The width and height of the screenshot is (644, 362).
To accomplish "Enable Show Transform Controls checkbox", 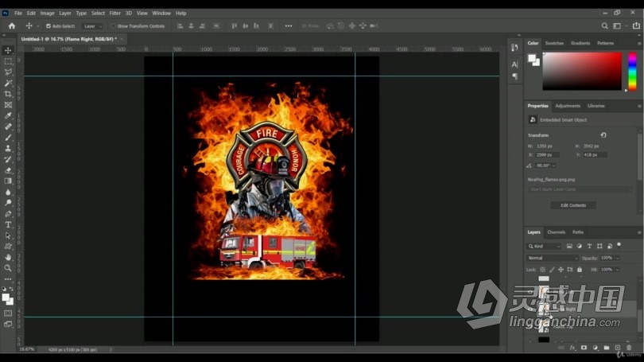I will (113, 26).
